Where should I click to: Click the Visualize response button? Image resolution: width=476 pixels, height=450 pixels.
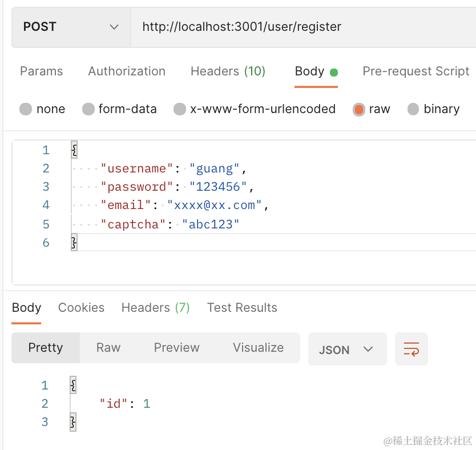258,348
